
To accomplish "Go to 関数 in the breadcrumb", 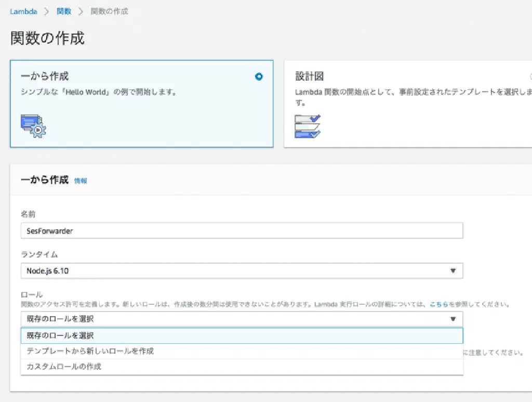I will [x=63, y=11].
